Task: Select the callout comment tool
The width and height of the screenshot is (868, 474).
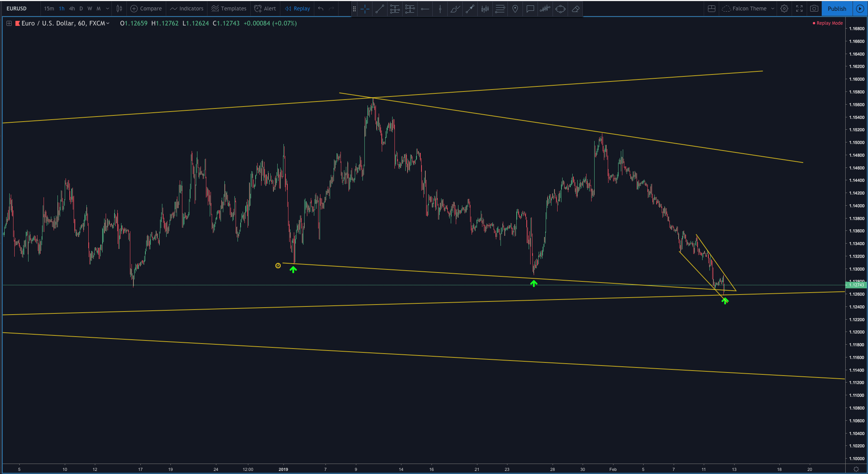Action: (x=530, y=9)
